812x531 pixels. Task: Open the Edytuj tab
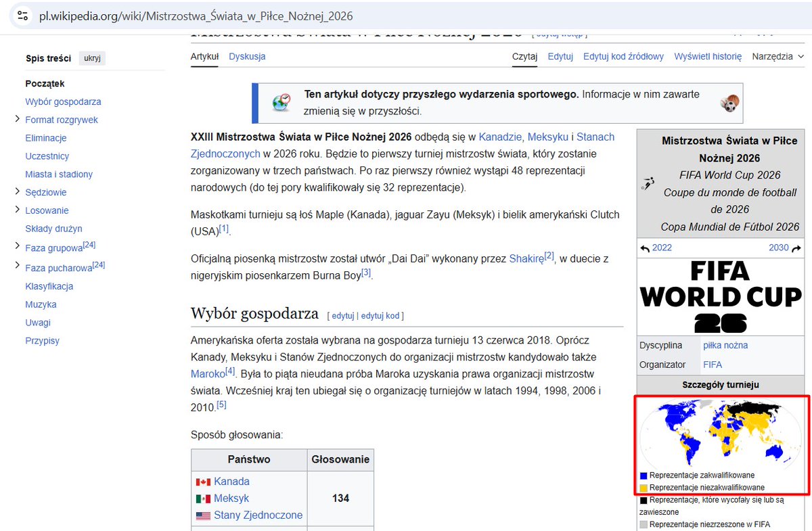point(560,57)
